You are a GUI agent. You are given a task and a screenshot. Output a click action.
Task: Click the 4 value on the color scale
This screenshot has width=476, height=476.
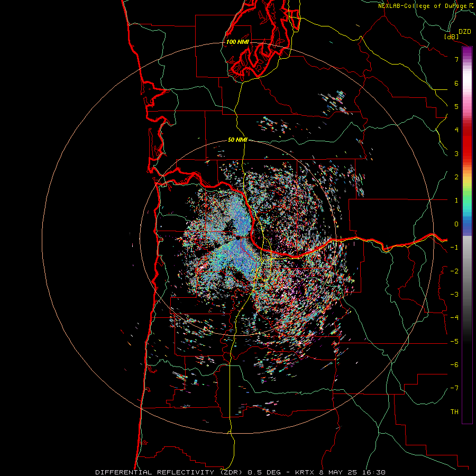point(456,130)
